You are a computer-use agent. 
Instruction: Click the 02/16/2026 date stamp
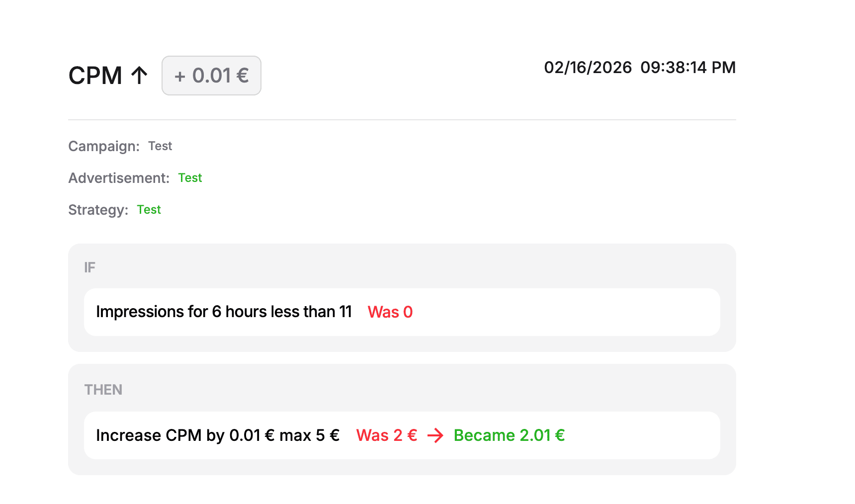(x=588, y=68)
